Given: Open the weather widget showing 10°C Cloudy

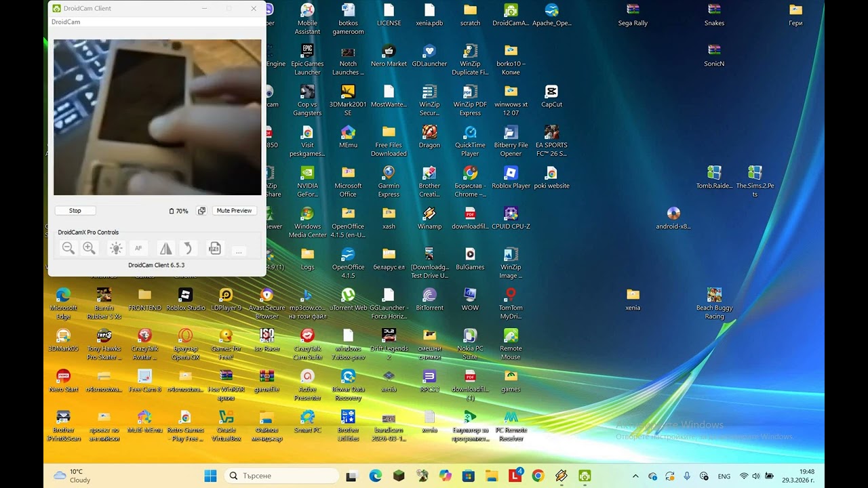Looking at the screenshot, I should point(72,476).
